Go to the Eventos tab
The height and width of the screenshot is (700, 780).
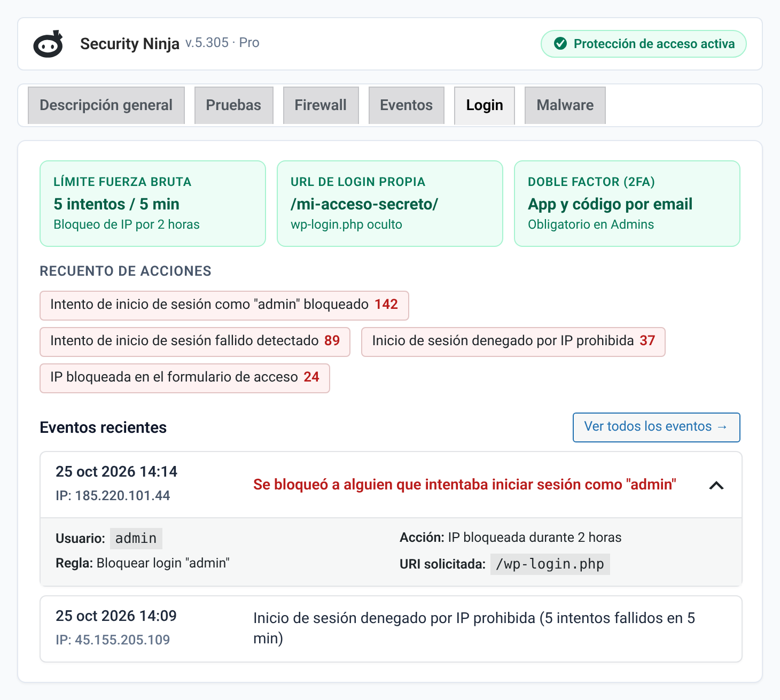407,105
